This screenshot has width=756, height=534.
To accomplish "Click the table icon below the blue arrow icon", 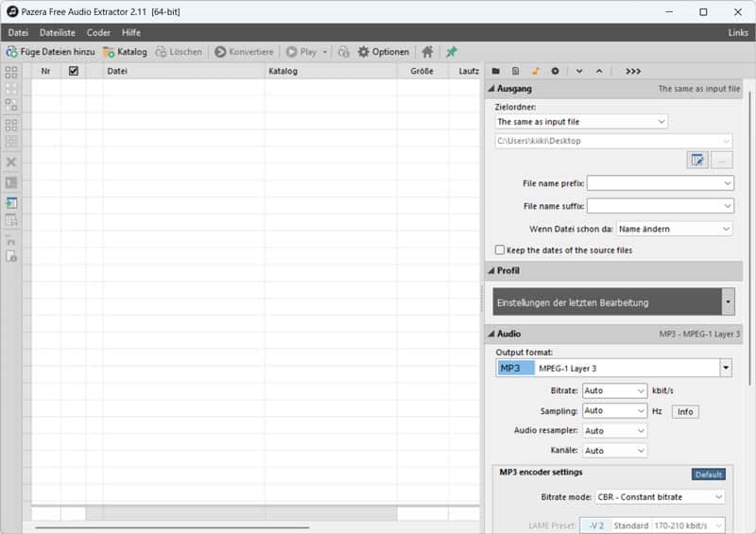I will [11, 220].
